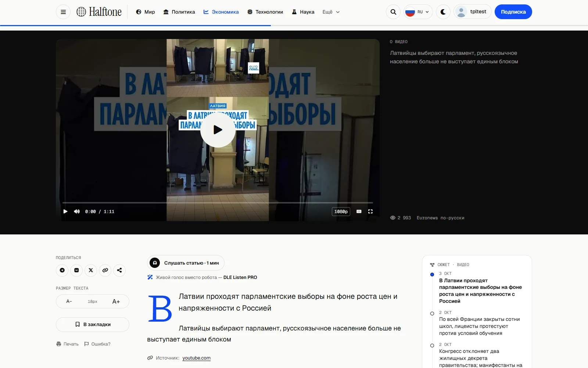
Task: Click the small play icon in player bar
Action: pos(65,211)
